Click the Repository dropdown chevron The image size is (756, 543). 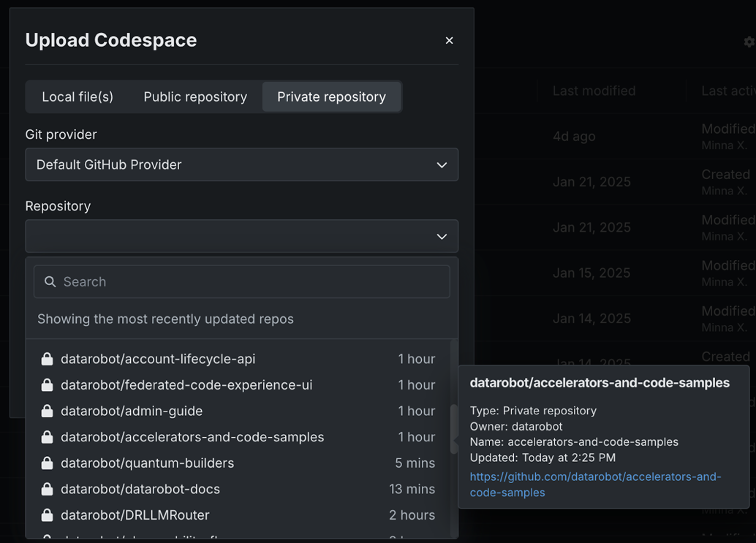(442, 236)
